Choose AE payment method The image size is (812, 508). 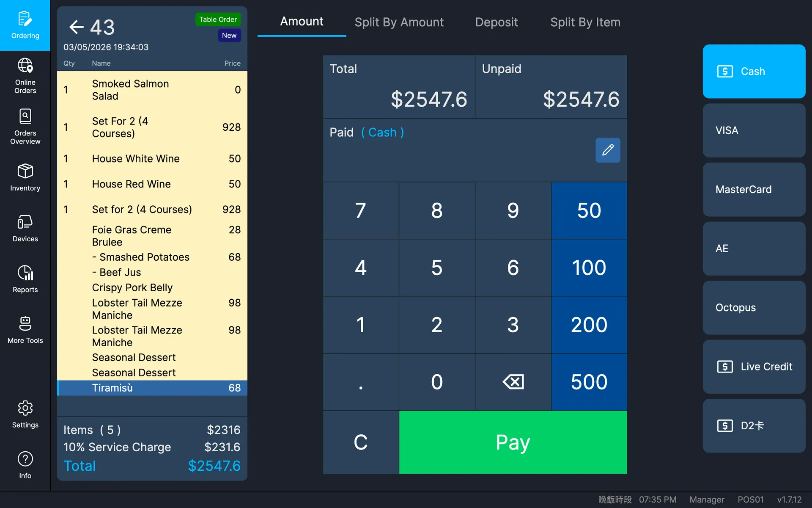pyautogui.click(x=754, y=248)
